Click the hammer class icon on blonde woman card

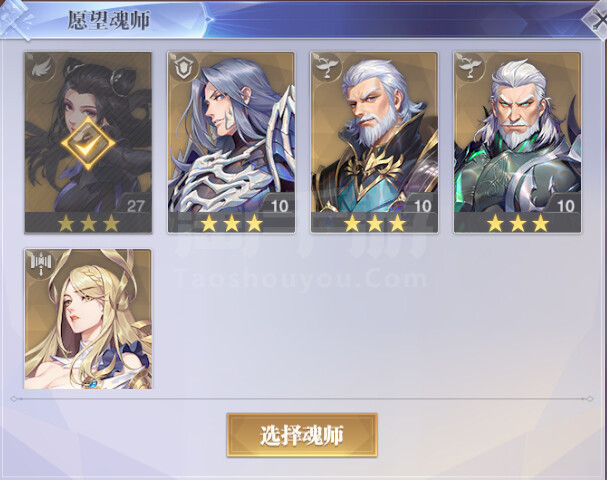pyautogui.click(x=41, y=264)
